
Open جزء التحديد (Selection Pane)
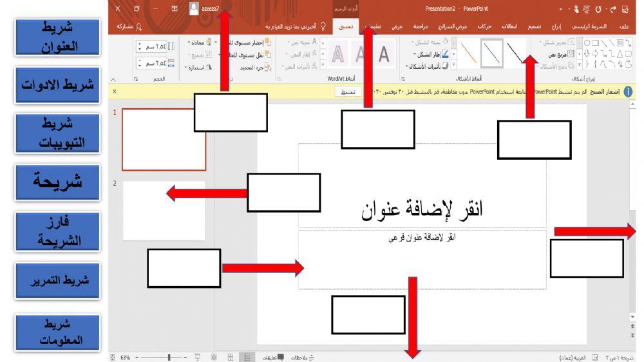256,68
